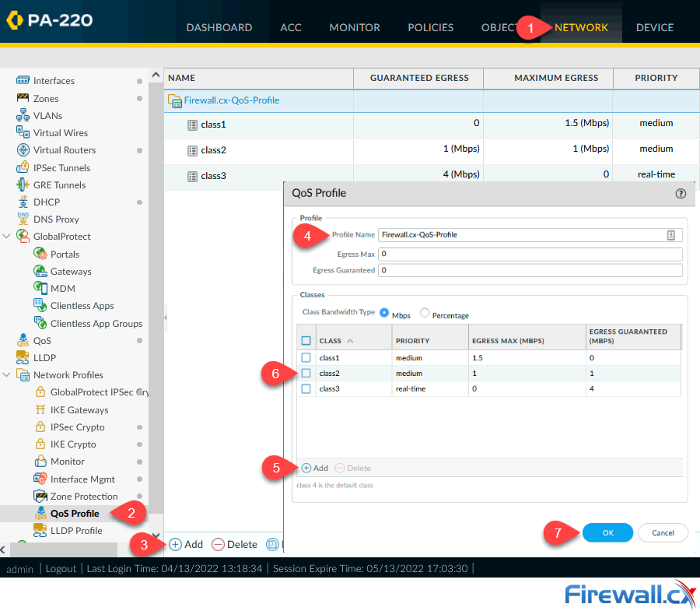
Task: Click the Monitor profile icon
Action: (x=40, y=461)
